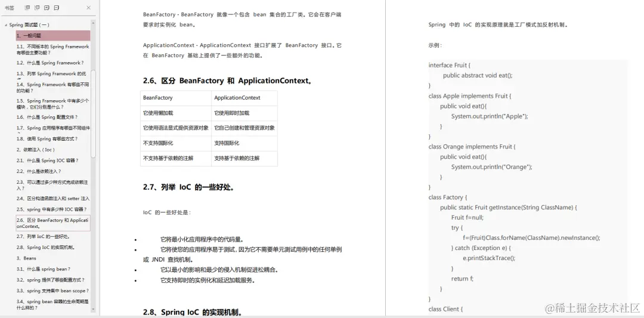
Task: Click the line IoC 的一些好处是：
Action: (x=167, y=213)
